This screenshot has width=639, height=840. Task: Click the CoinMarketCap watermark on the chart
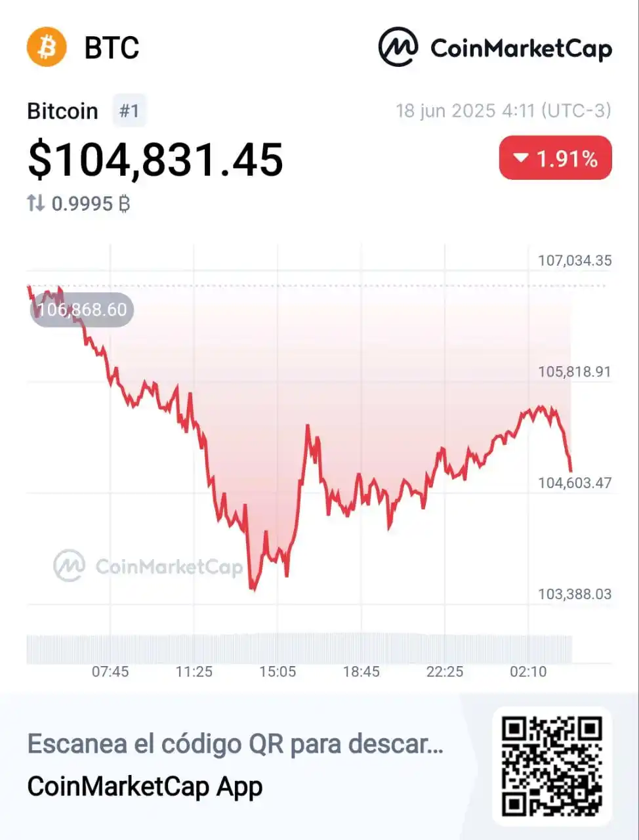coord(148,566)
